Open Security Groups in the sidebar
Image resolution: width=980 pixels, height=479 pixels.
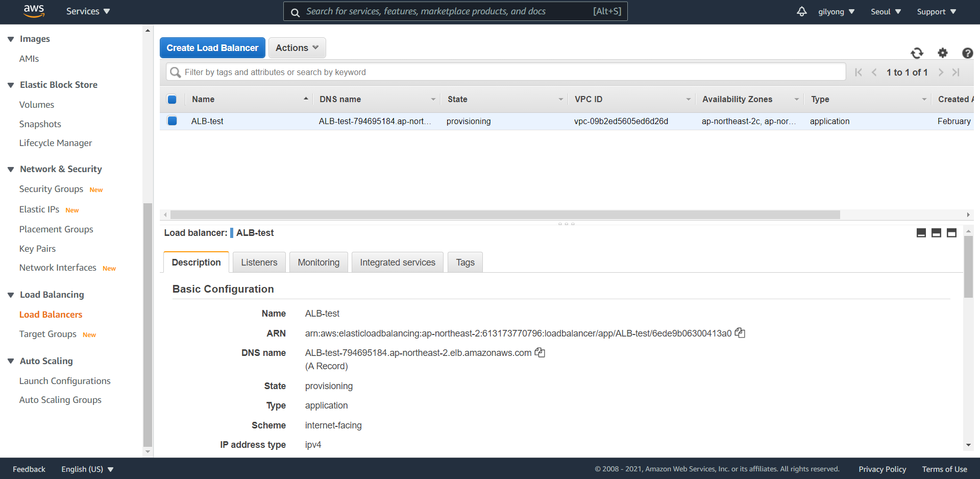pos(51,189)
